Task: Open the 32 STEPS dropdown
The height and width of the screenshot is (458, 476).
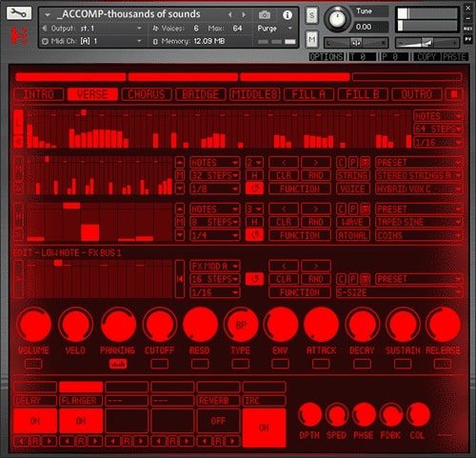Action: point(214,175)
